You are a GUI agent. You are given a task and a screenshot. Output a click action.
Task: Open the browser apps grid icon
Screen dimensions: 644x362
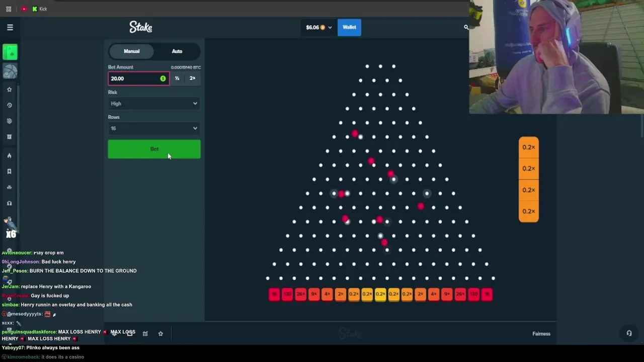coord(9,9)
